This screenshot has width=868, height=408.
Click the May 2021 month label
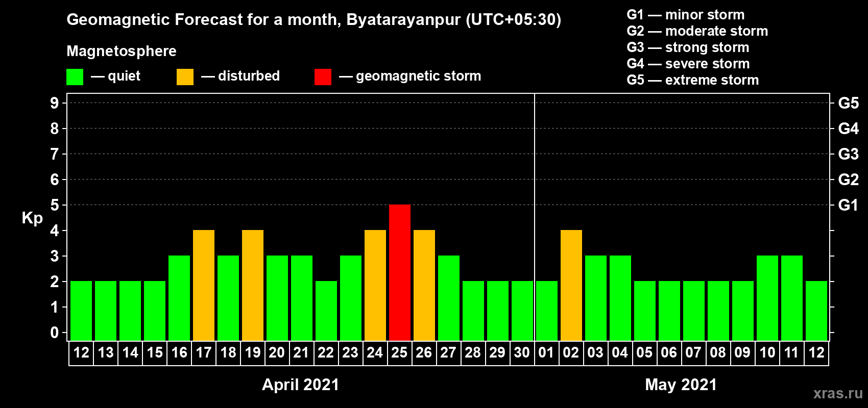coord(681,385)
